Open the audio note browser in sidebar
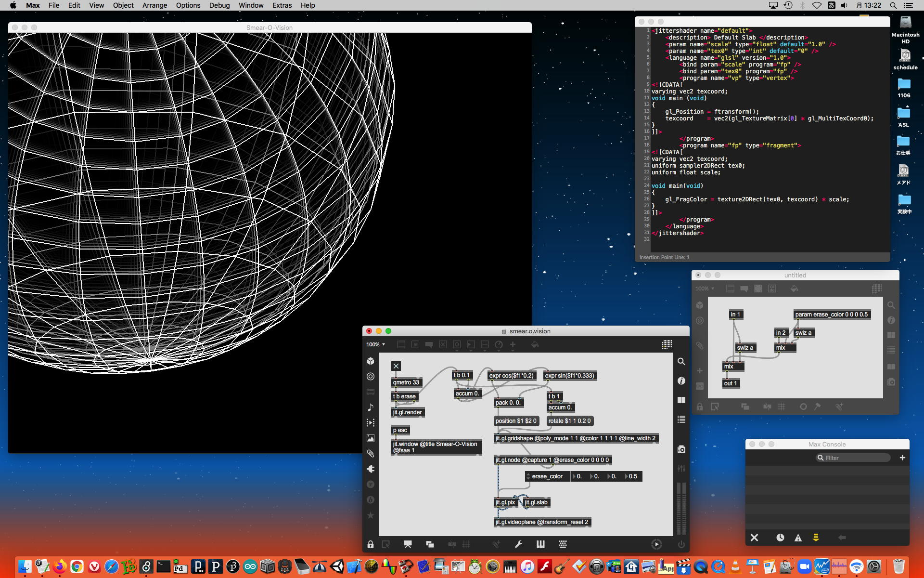Screen dimensions: 924x578 pyautogui.click(x=371, y=407)
